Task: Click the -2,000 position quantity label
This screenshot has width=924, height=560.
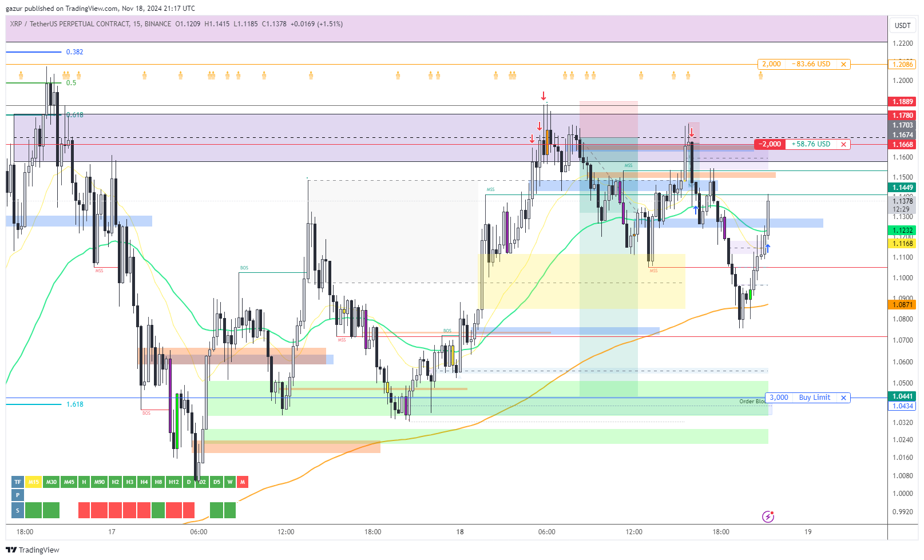Action: [770, 144]
